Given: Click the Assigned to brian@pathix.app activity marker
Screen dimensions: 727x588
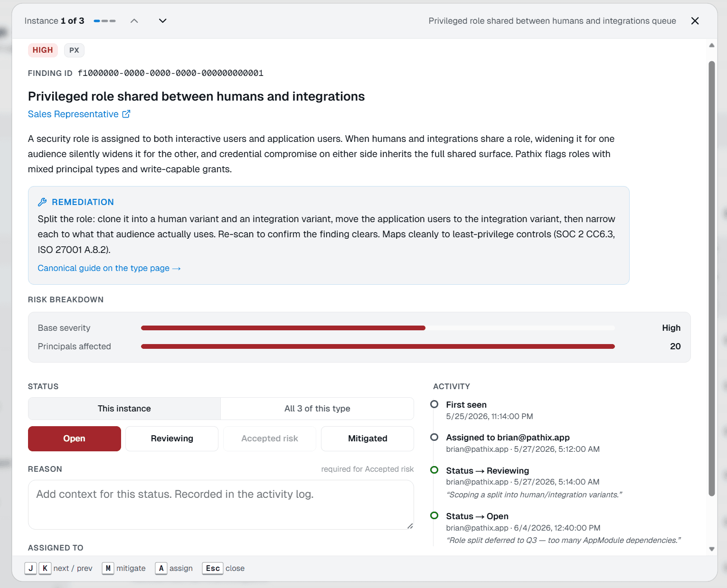Looking at the screenshot, I should pos(434,437).
